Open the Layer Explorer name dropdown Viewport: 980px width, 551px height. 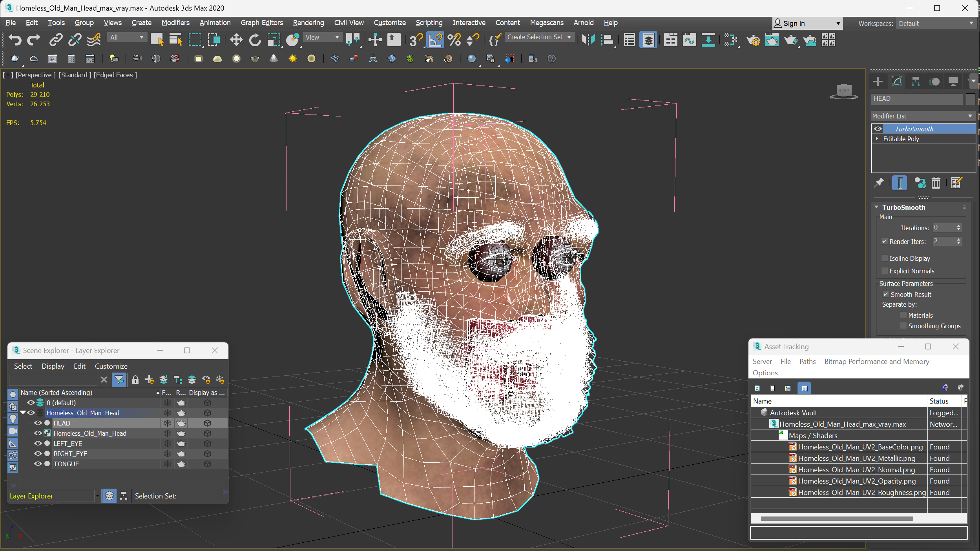point(97,496)
